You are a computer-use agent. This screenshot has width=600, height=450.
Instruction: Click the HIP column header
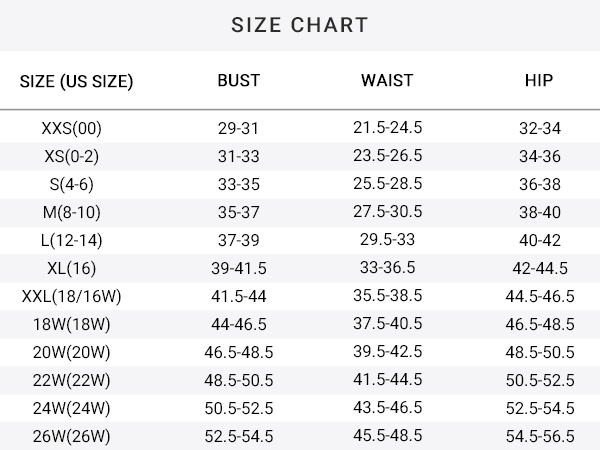click(539, 80)
